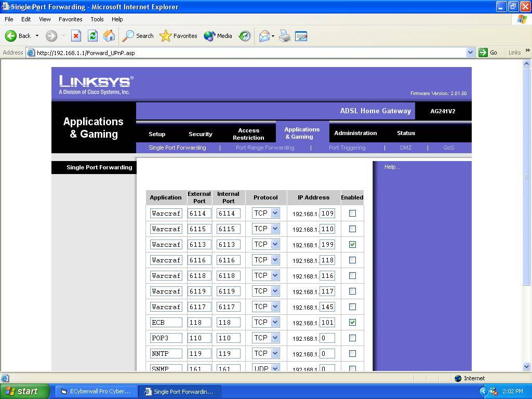
Task: Click the Mail envelope icon
Action: click(x=264, y=36)
